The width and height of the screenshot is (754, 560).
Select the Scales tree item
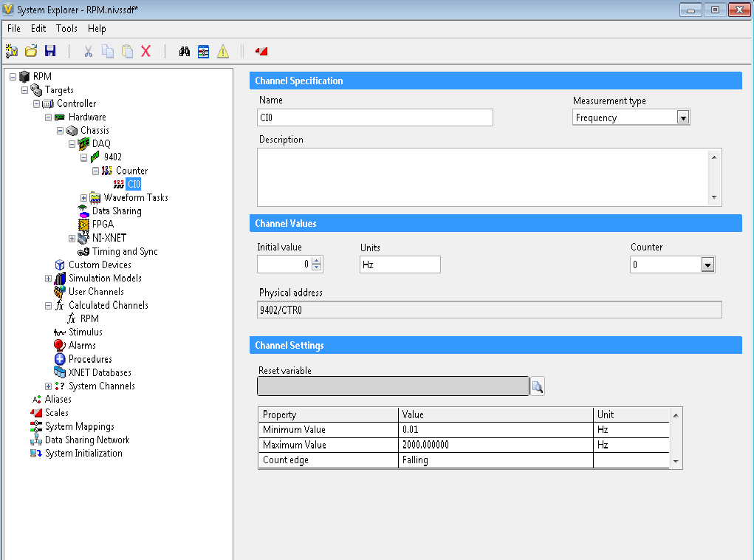click(x=57, y=413)
